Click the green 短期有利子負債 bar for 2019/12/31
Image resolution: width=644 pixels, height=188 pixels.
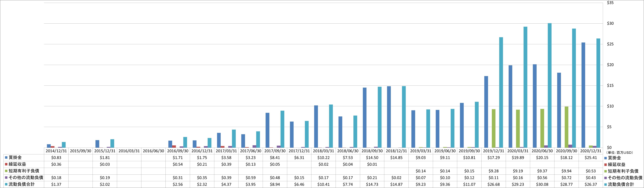[x=493, y=128]
